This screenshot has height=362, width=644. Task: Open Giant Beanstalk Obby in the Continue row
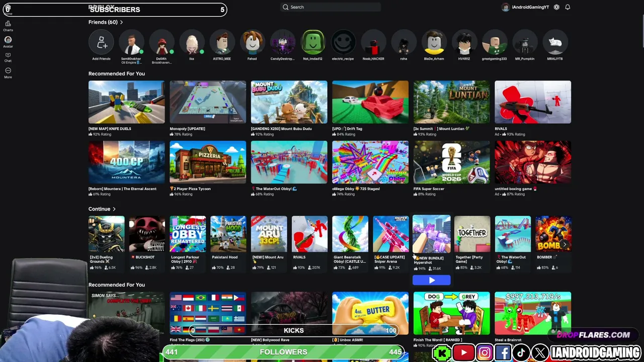click(350, 234)
